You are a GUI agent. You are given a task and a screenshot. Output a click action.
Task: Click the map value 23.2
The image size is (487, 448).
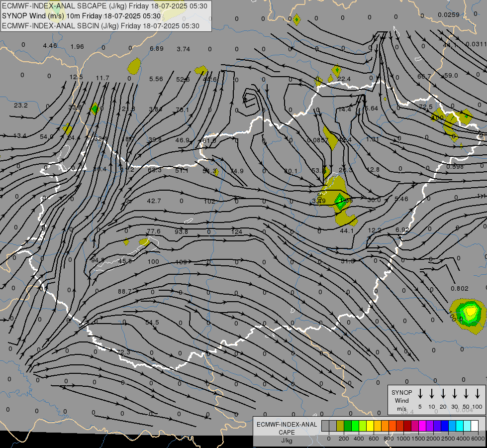21,106
